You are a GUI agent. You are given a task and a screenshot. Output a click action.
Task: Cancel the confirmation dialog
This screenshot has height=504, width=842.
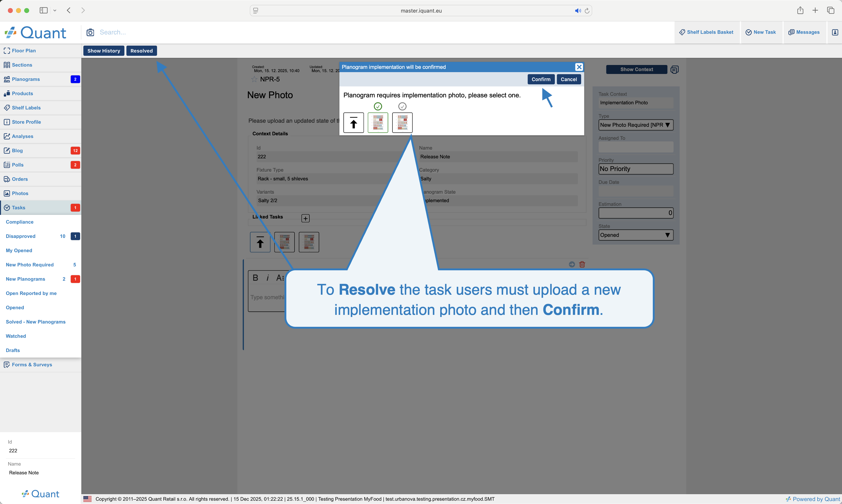click(569, 79)
